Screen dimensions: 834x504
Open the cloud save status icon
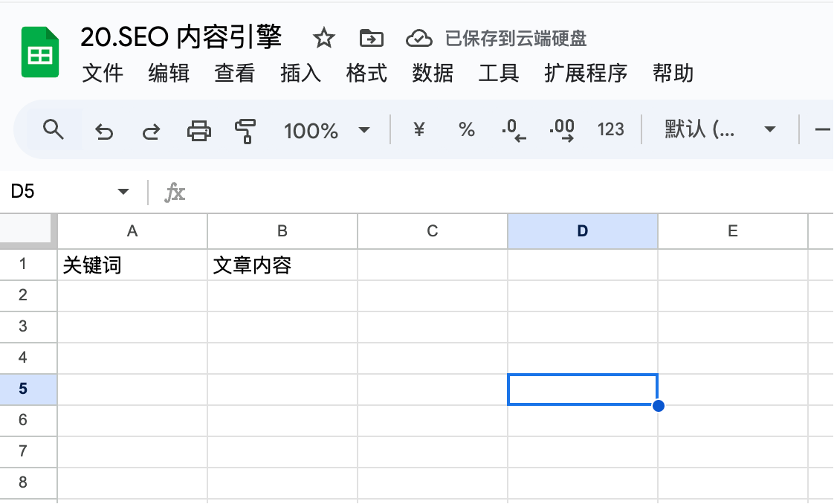point(419,38)
